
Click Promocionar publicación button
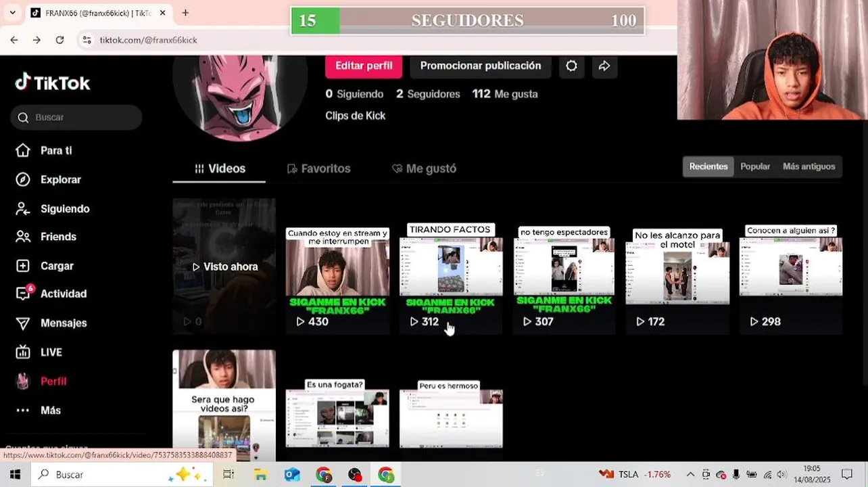coord(481,66)
